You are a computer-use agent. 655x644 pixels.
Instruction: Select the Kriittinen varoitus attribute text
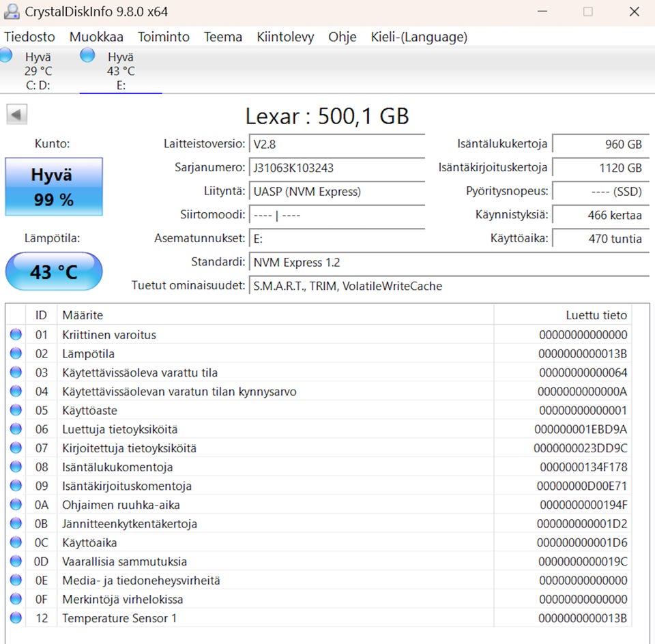[109, 335]
